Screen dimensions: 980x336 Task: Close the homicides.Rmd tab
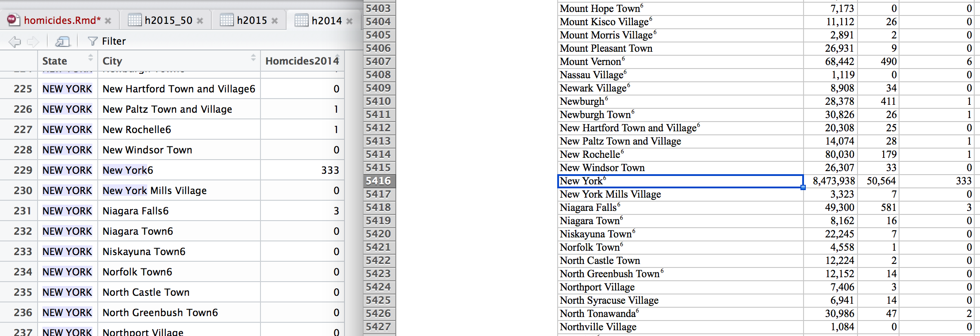click(108, 21)
